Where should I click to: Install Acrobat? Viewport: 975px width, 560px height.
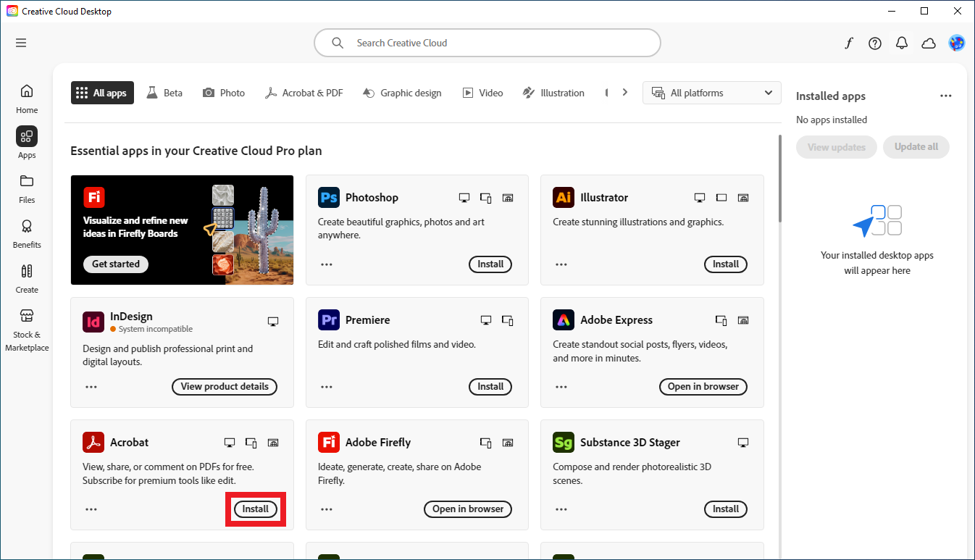click(x=255, y=509)
